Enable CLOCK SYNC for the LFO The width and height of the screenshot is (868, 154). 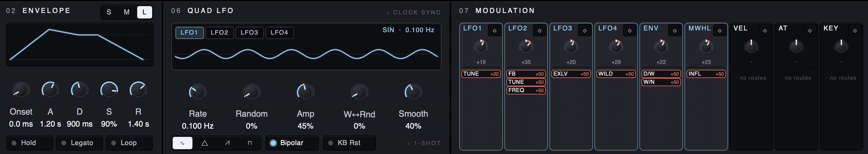414,12
